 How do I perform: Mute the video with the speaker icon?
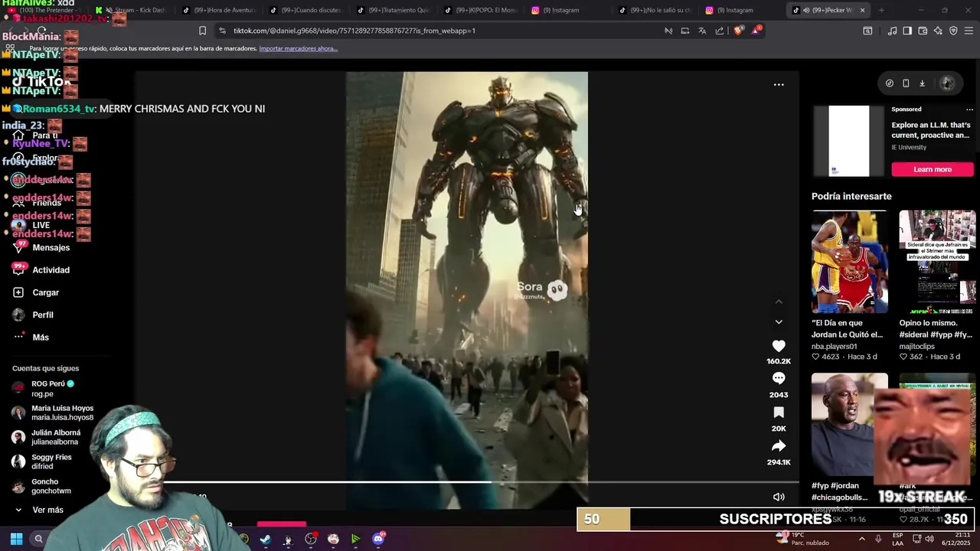click(x=779, y=497)
